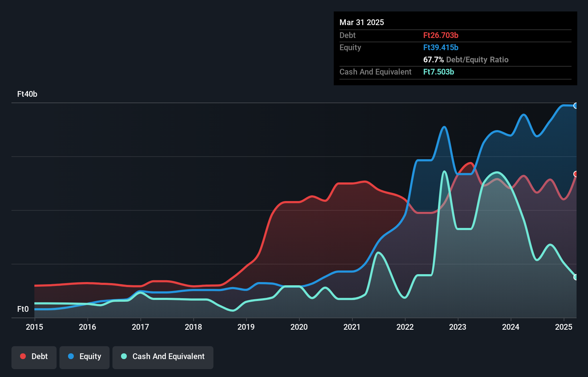Toggle the Debt series visibility
Image resolution: width=588 pixels, height=377 pixels.
34,357
